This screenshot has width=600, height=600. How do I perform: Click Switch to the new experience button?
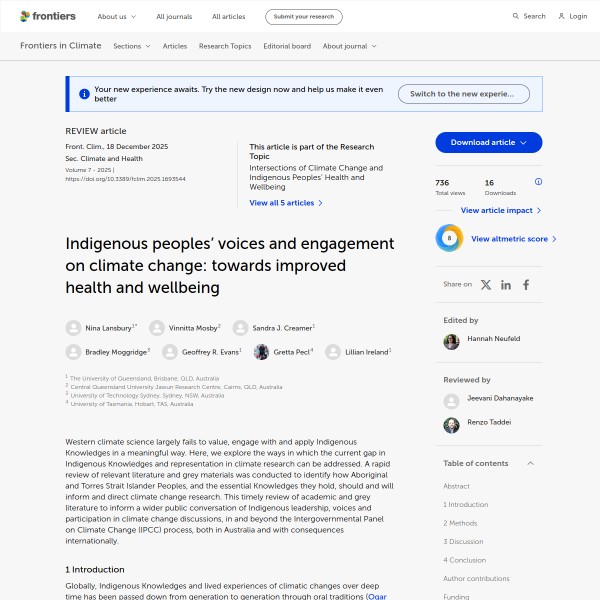[463, 94]
